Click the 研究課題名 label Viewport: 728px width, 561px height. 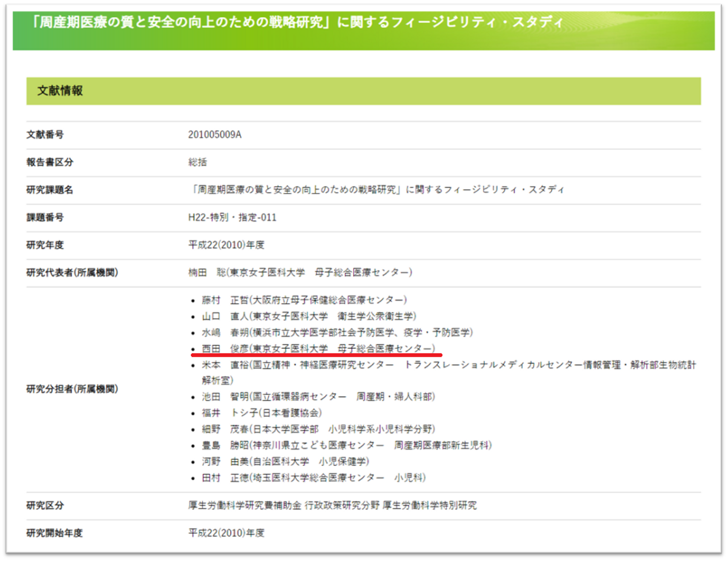click(x=50, y=190)
